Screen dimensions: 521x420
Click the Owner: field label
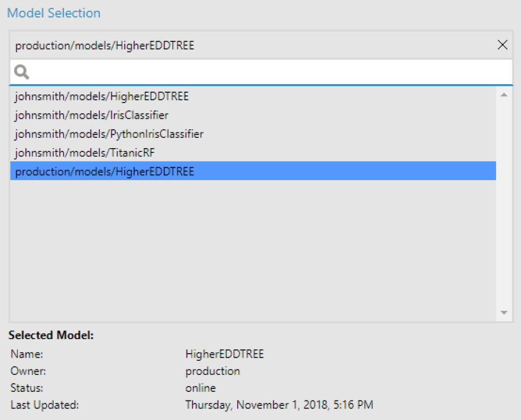pyautogui.click(x=28, y=371)
